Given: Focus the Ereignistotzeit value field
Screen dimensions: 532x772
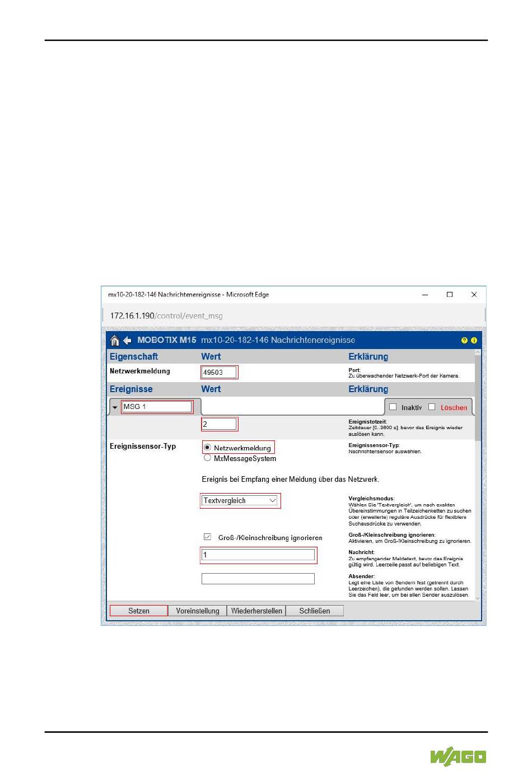Looking at the screenshot, I should 219,424.
